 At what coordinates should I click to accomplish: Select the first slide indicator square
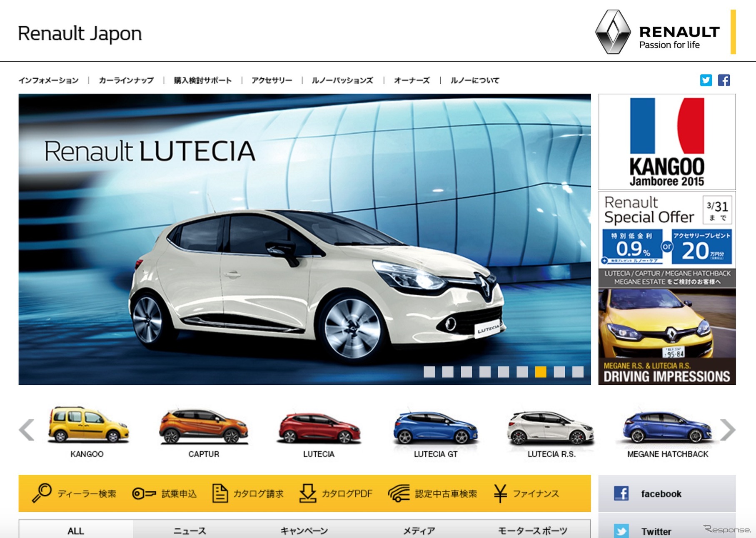(429, 372)
